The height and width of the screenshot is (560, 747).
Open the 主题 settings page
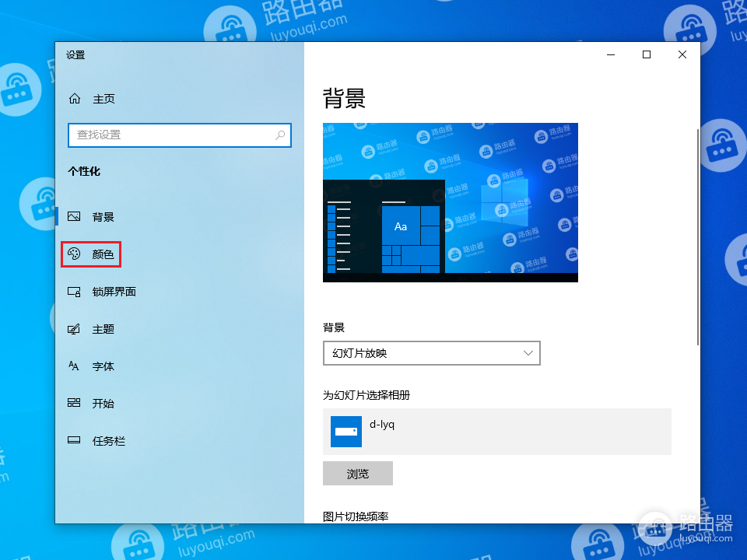(103, 329)
